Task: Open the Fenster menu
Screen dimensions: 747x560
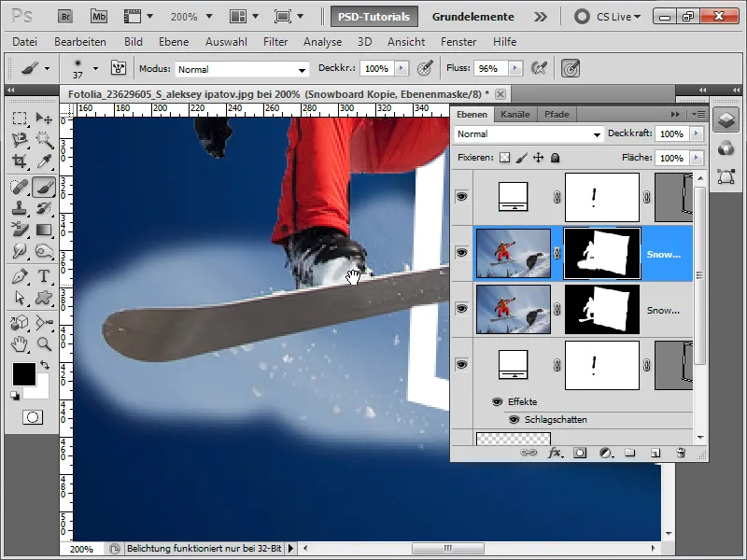Action: click(x=458, y=42)
